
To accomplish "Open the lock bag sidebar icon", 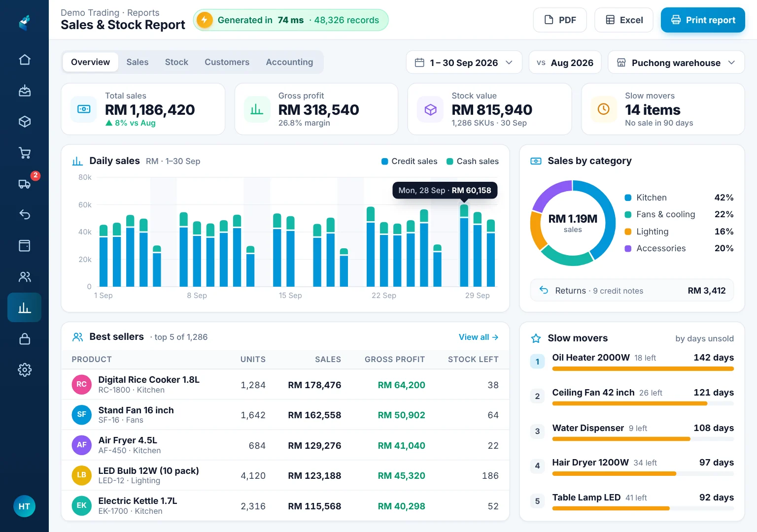I will click(25, 339).
